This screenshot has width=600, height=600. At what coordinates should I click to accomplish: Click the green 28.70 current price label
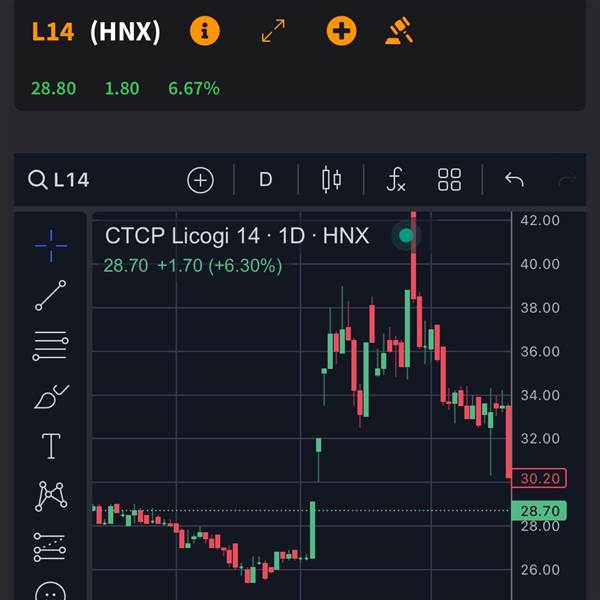point(539,511)
